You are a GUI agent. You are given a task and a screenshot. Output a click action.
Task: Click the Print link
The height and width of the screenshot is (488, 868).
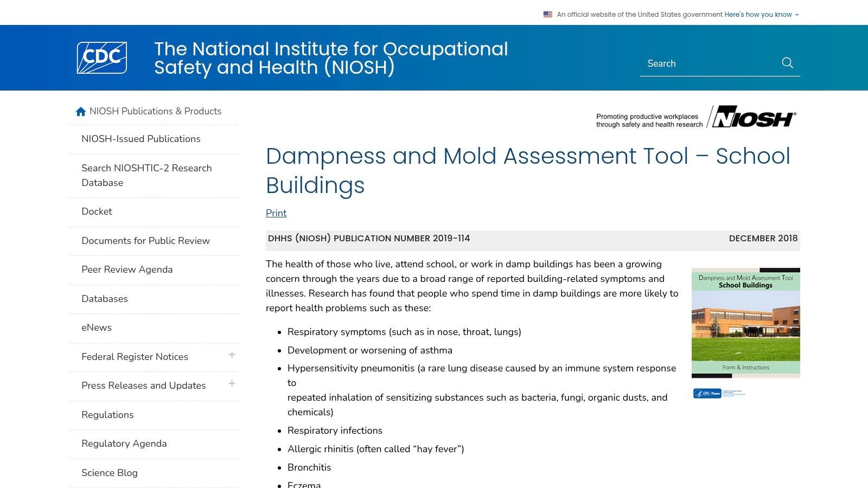276,213
